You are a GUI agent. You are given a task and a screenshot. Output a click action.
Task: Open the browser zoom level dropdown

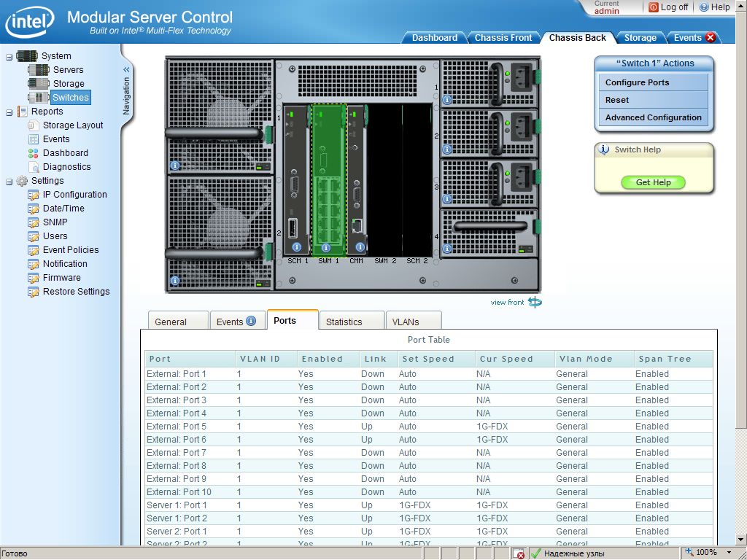729,553
